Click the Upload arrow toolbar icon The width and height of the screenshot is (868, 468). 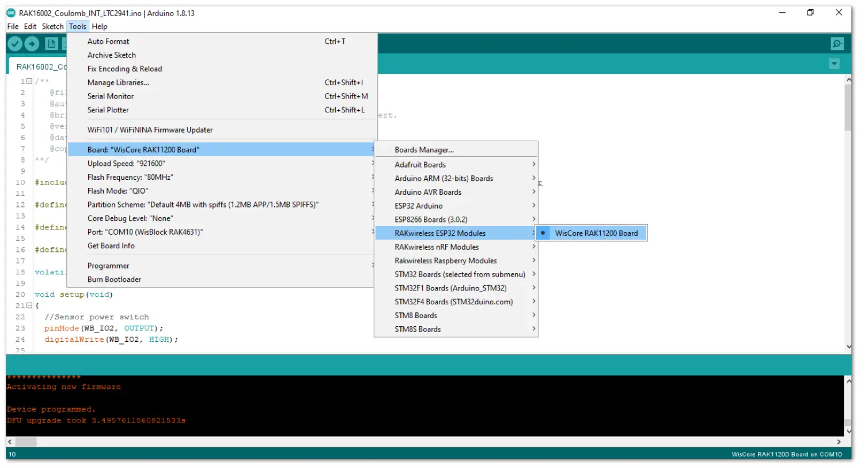(32, 44)
